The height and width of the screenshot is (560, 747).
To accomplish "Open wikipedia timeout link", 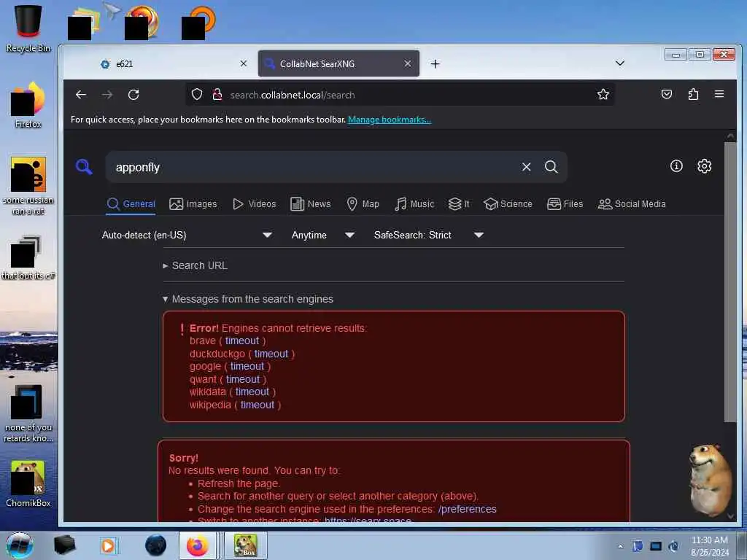I will click(x=258, y=405).
